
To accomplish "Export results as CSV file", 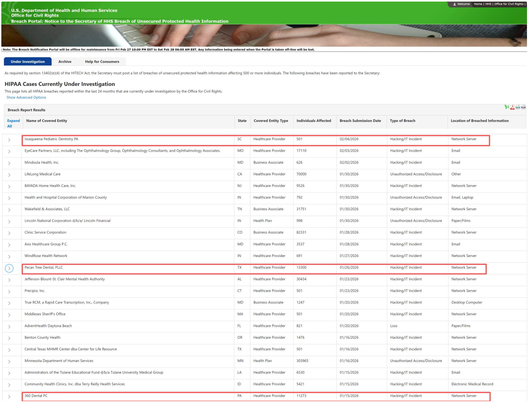I will [x=518, y=107].
